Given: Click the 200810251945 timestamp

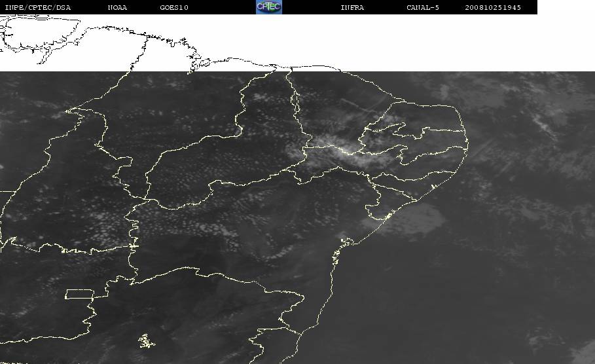Looking at the screenshot, I should pyautogui.click(x=493, y=7).
